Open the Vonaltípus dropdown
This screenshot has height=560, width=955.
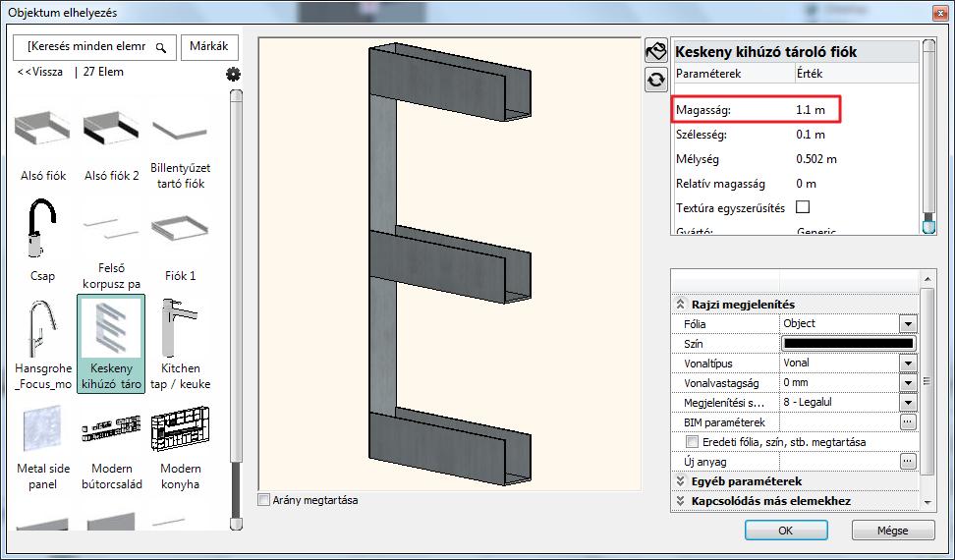pyautogui.click(x=908, y=364)
